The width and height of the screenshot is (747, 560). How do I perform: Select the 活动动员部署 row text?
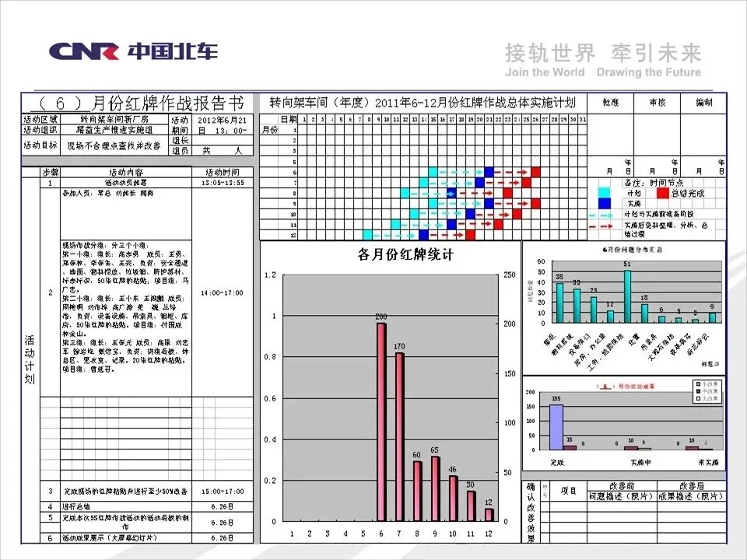(x=126, y=183)
